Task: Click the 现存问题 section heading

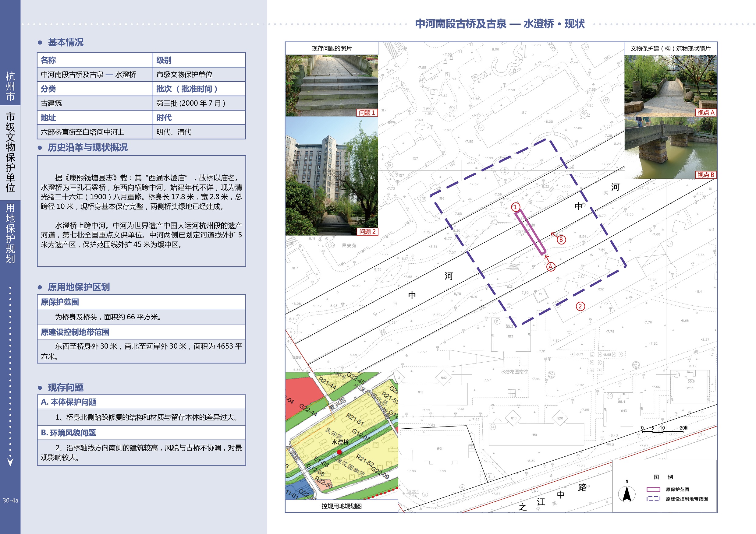Action: tap(66, 388)
